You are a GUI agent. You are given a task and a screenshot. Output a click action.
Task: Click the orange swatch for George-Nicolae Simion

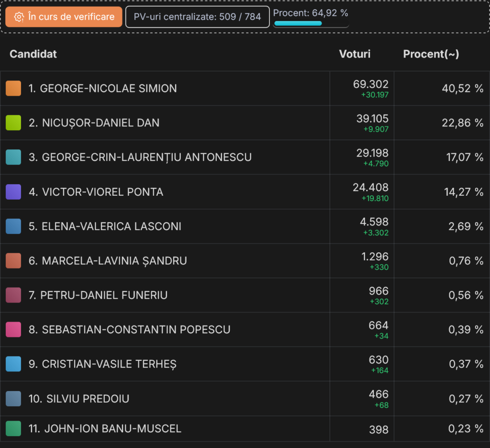13,88
